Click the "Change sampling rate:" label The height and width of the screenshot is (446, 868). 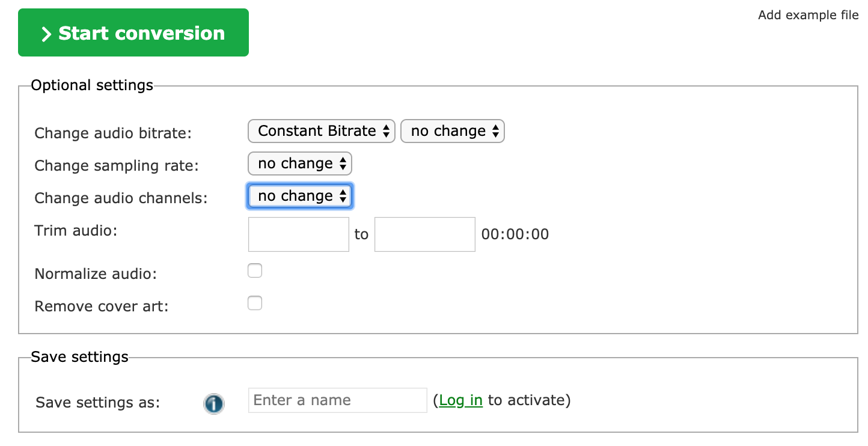(116, 166)
